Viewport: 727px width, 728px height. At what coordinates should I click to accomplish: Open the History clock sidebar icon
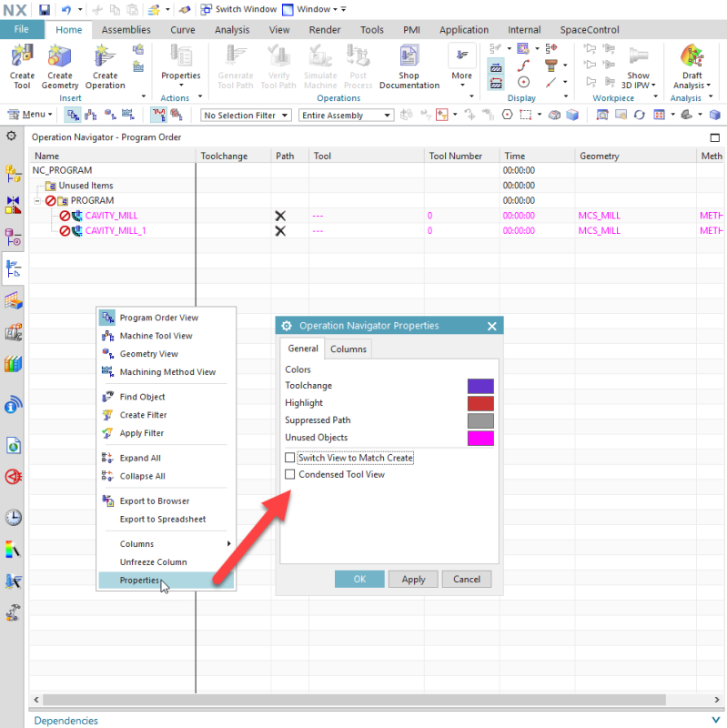tap(13, 517)
